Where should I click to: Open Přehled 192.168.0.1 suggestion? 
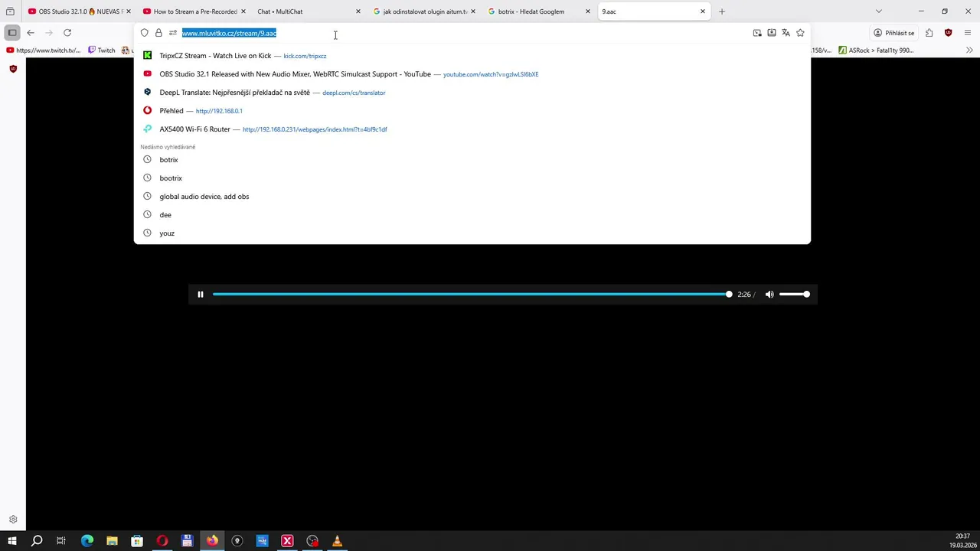click(x=472, y=111)
